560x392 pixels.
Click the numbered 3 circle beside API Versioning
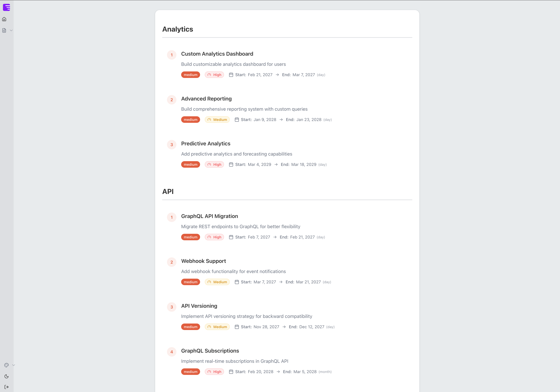(x=171, y=307)
